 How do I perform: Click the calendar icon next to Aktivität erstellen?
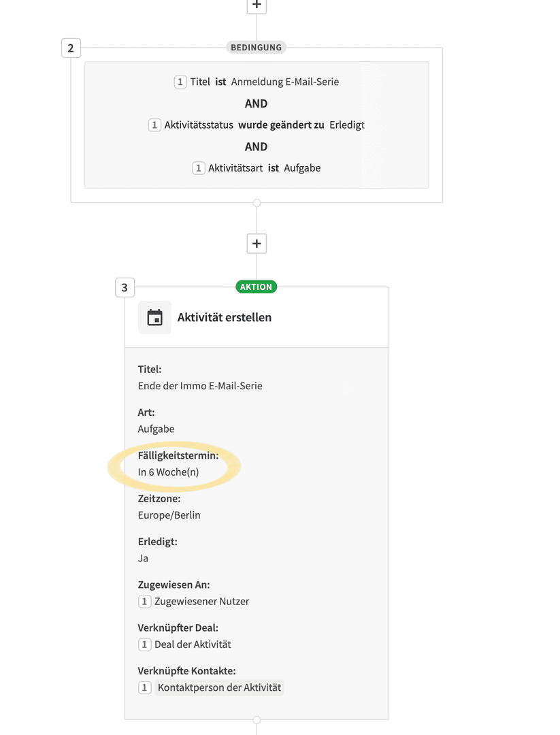pos(154,317)
